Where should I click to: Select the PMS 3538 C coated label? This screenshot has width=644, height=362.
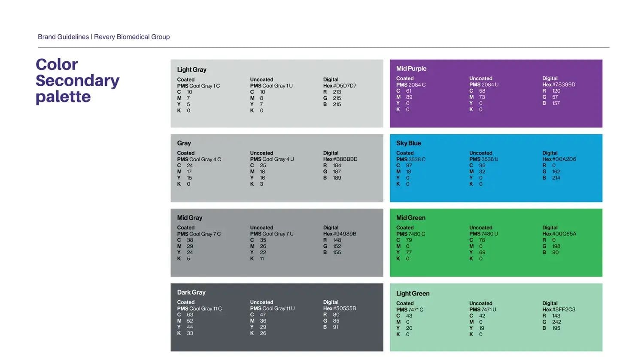tap(411, 159)
